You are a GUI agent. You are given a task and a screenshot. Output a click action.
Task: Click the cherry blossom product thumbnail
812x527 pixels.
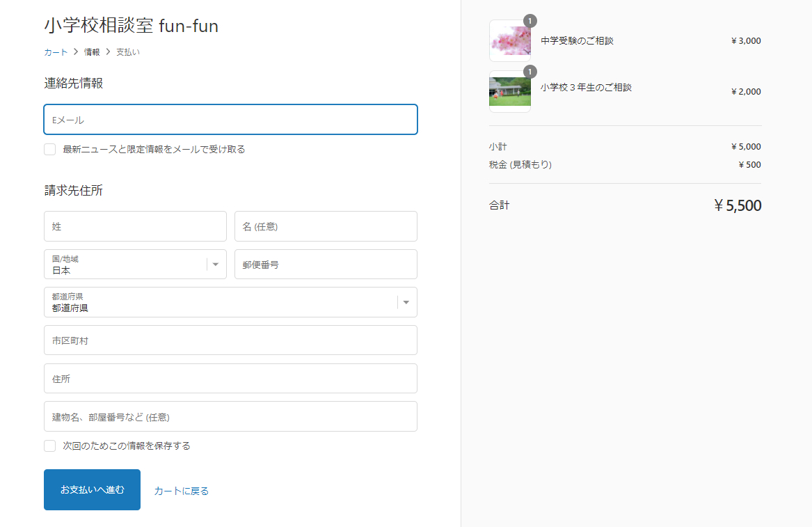(x=510, y=41)
